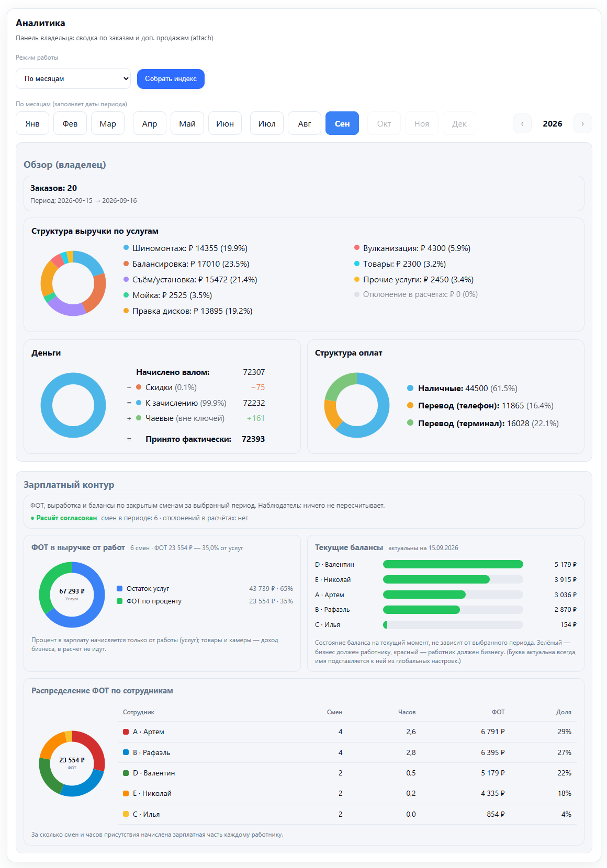Click the Часов column header

[407, 712]
